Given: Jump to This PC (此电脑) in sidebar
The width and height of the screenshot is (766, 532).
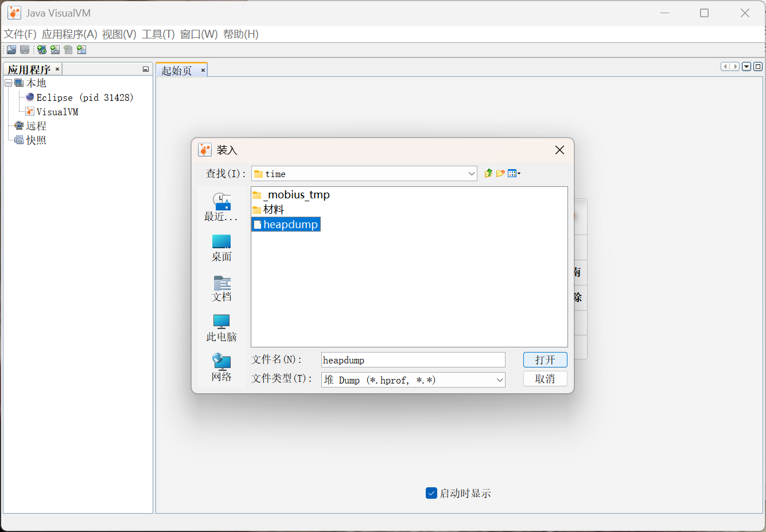Looking at the screenshot, I should click(221, 328).
